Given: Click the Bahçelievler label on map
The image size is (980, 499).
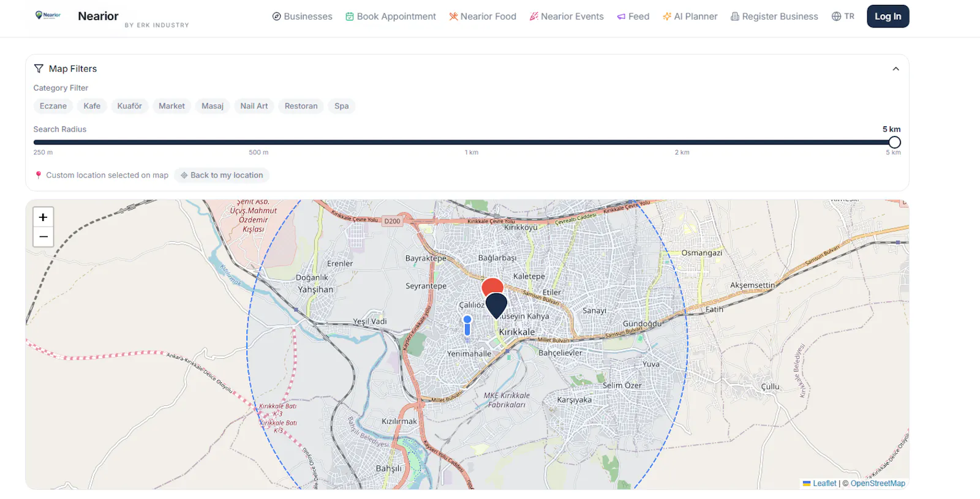Looking at the screenshot, I should [560, 353].
